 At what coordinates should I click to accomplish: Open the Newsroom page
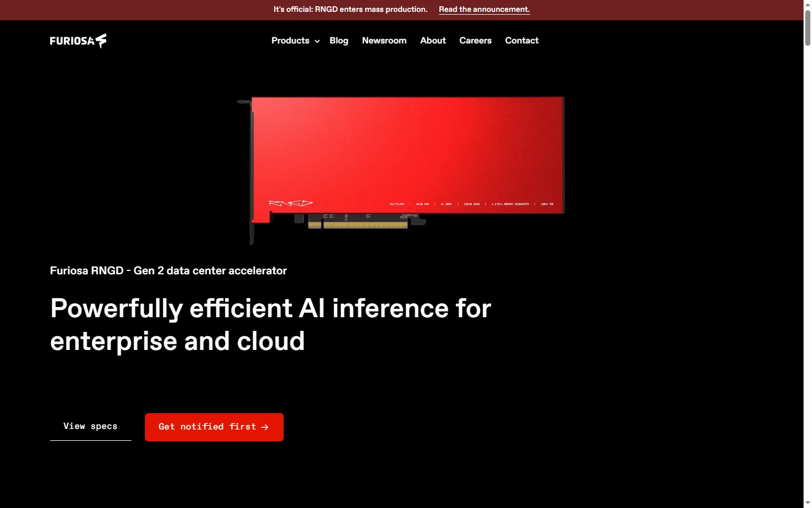pyautogui.click(x=384, y=41)
